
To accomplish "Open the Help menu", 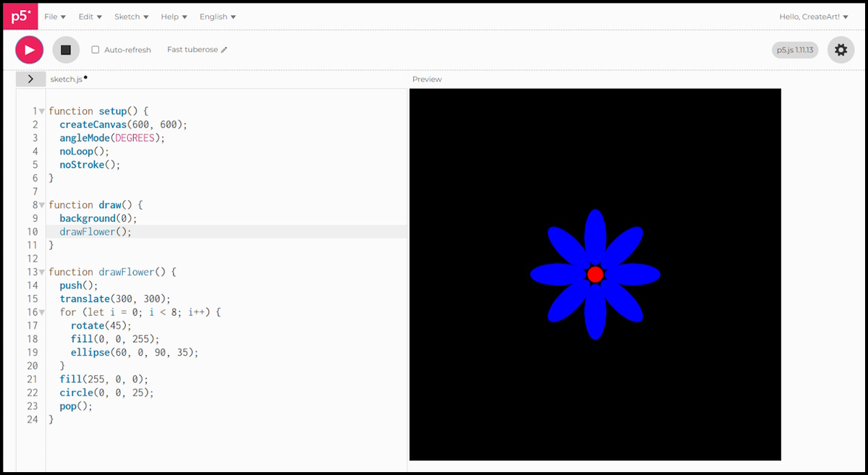I will (x=174, y=17).
